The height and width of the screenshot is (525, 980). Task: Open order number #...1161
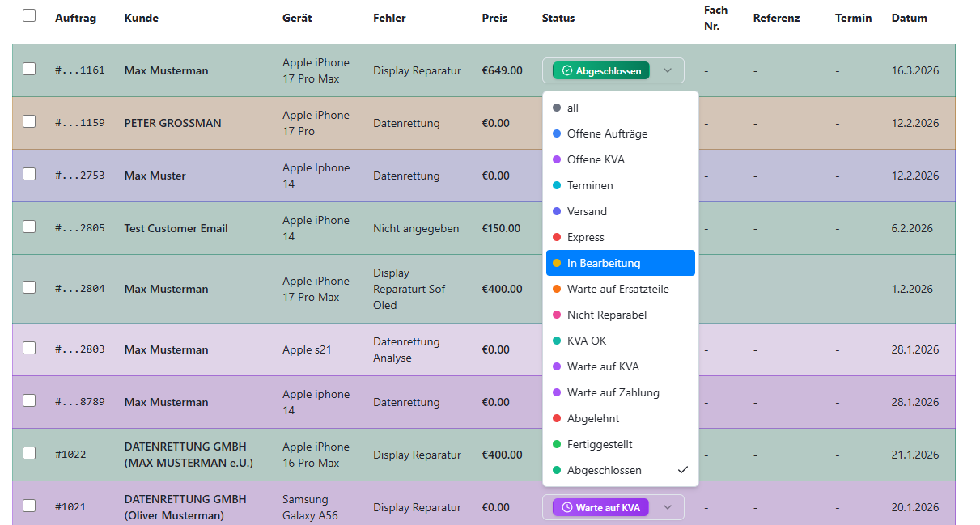[x=80, y=70]
